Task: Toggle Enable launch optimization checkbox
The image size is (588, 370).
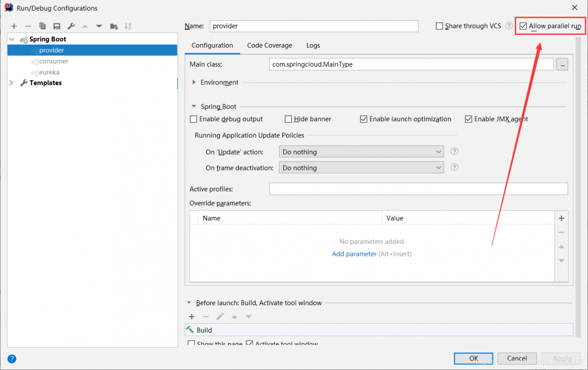Action: pyautogui.click(x=364, y=119)
